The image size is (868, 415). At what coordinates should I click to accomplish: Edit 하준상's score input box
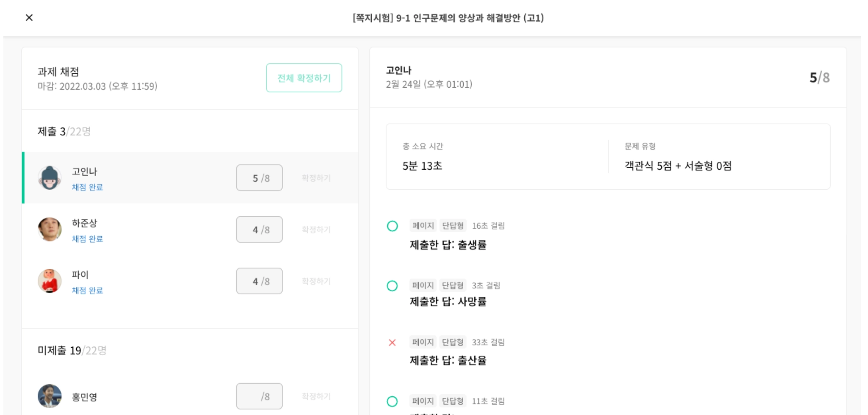(259, 230)
